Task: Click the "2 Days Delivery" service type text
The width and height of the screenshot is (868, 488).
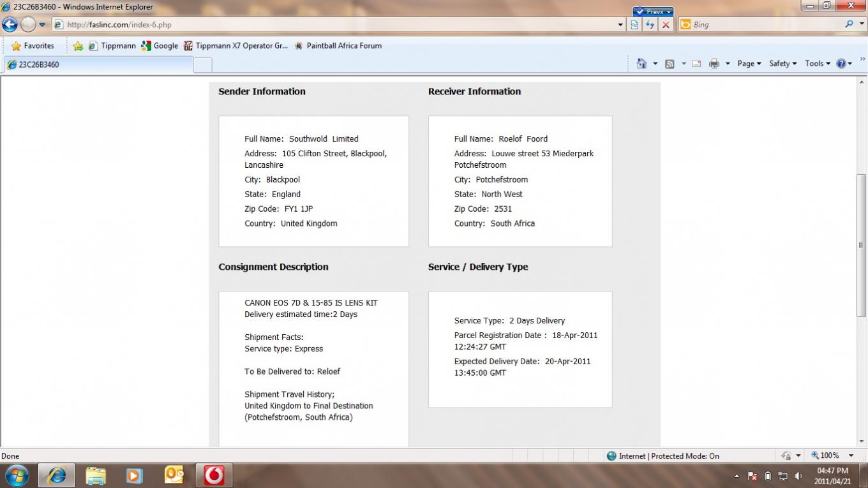Action: (537, 321)
